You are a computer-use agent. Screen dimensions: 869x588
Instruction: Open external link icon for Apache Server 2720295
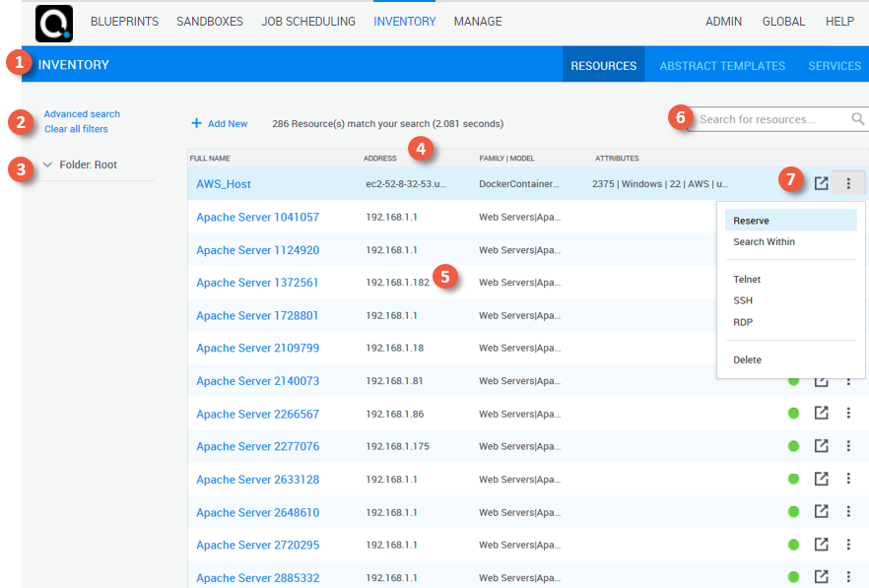(x=821, y=545)
